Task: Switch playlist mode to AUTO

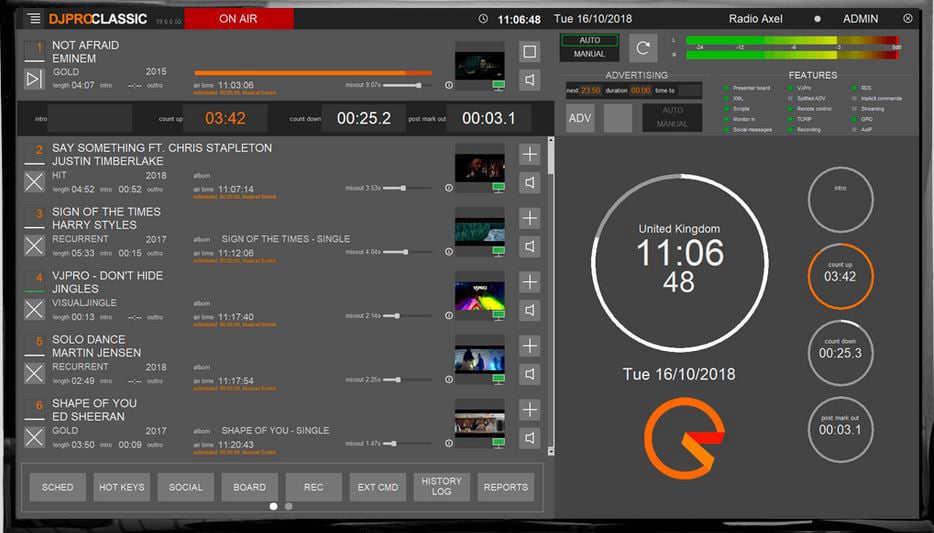Action: [589, 40]
